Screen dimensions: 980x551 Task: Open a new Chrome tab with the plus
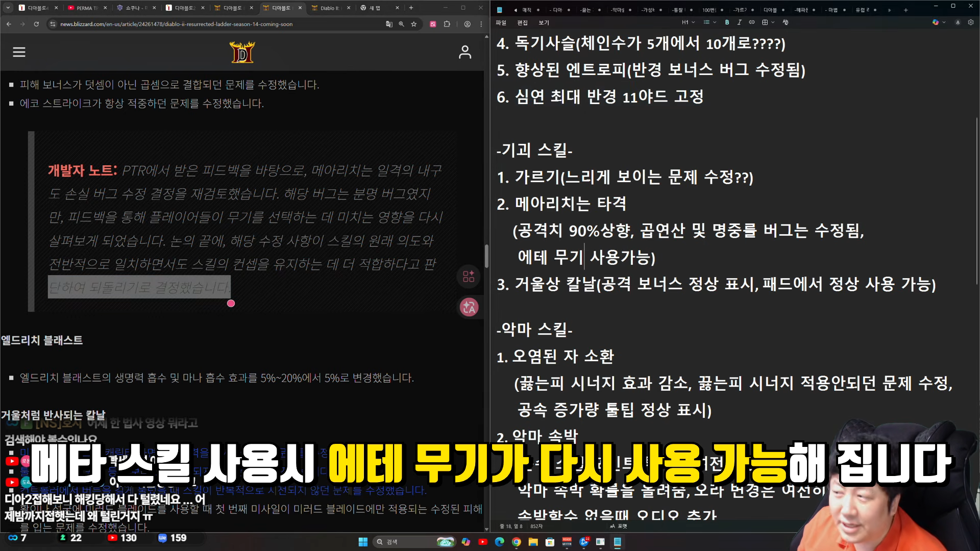[411, 8]
